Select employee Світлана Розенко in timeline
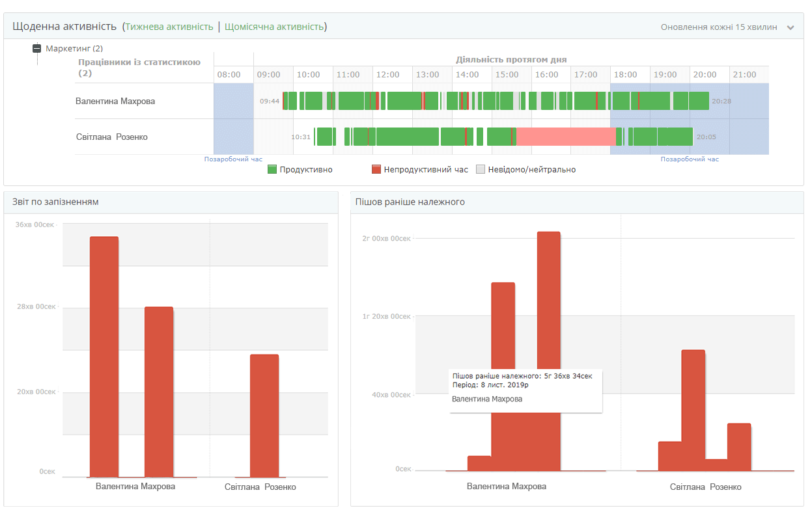This screenshot has height=525, width=812. coord(111,137)
